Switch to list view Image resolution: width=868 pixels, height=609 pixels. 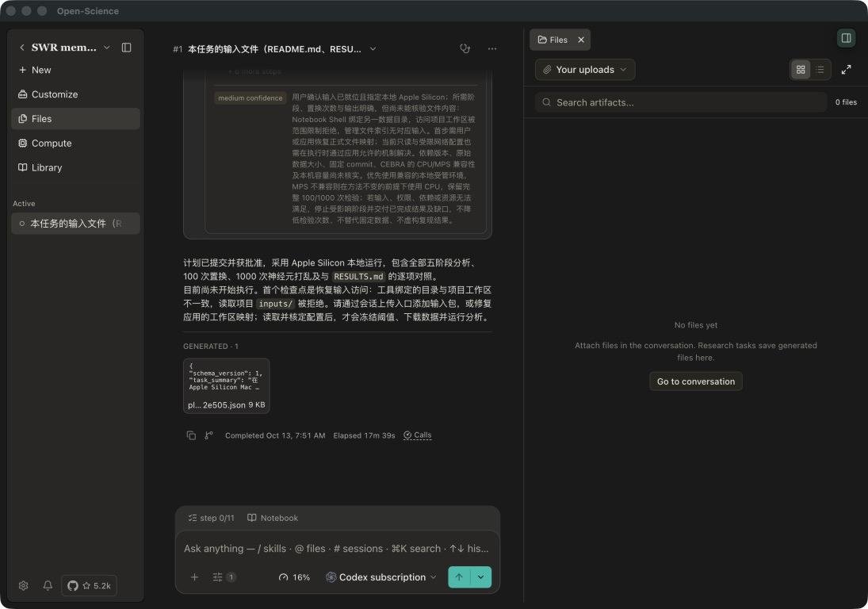(820, 70)
